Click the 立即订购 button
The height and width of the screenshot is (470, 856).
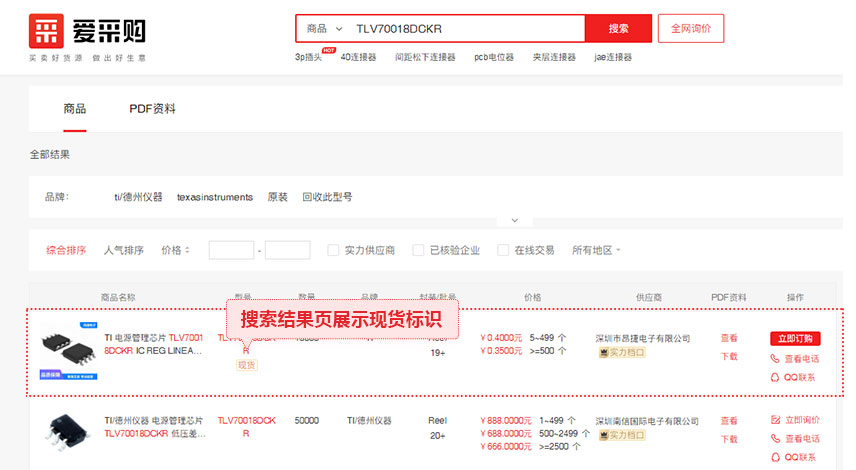795,338
